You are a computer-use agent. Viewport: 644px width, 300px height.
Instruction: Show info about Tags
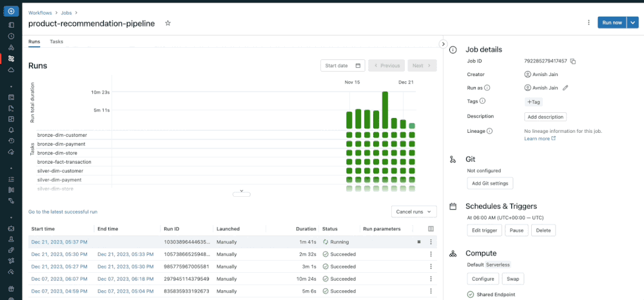483,101
